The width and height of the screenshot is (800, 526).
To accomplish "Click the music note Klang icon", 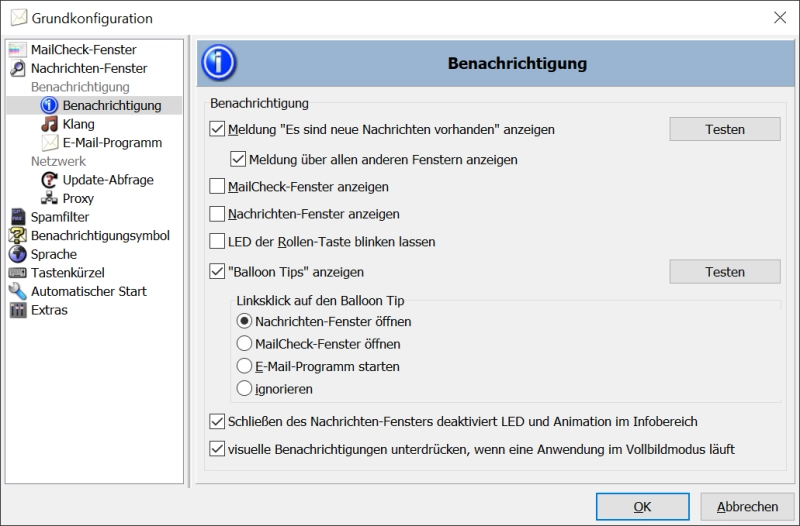I will click(x=49, y=124).
